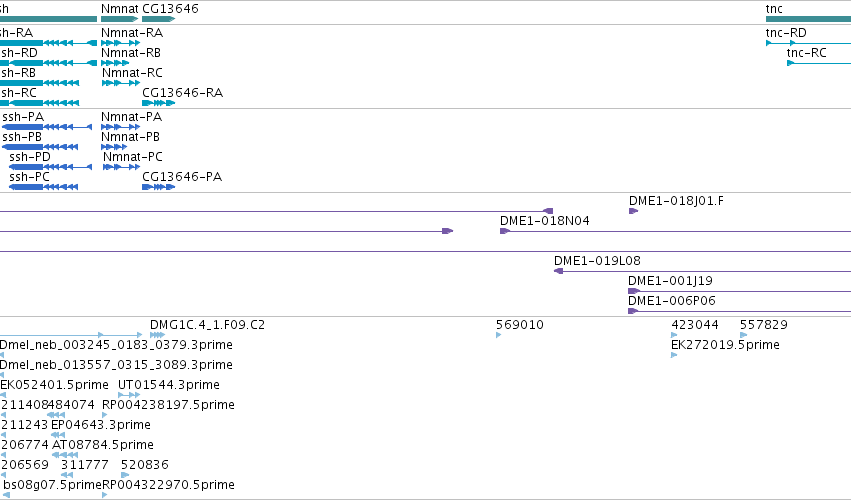Click the 423044 feature marker
The height and width of the screenshot is (500, 851).
click(x=674, y=336)
